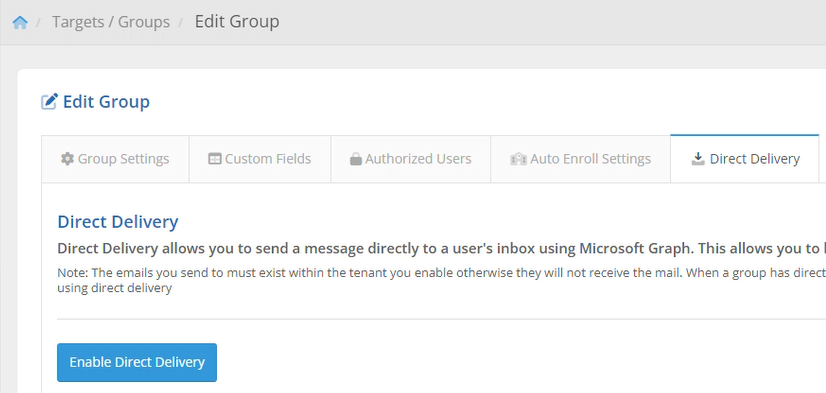Open the Custom Fields tab
This screenshot has height=393, width=826.
pos(260,159)
